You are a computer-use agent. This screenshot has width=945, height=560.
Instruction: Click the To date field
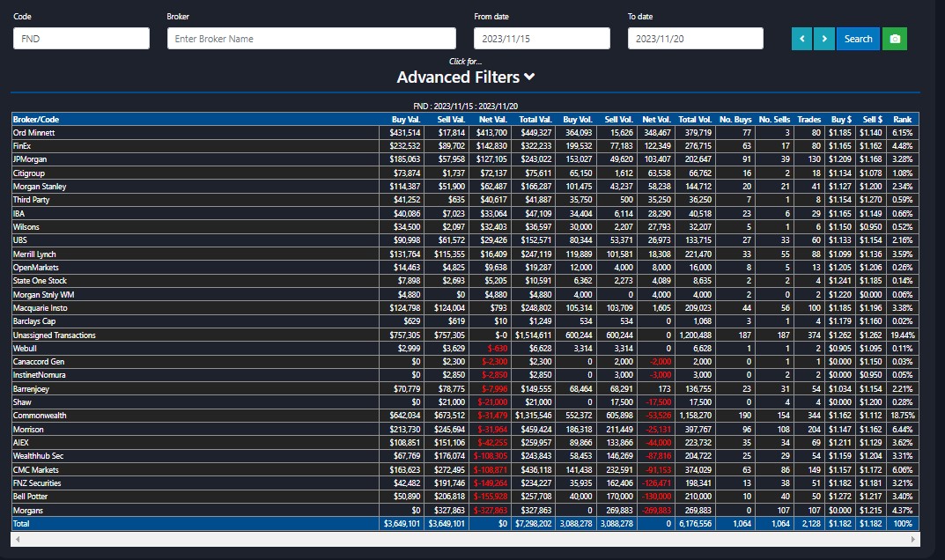696,39
